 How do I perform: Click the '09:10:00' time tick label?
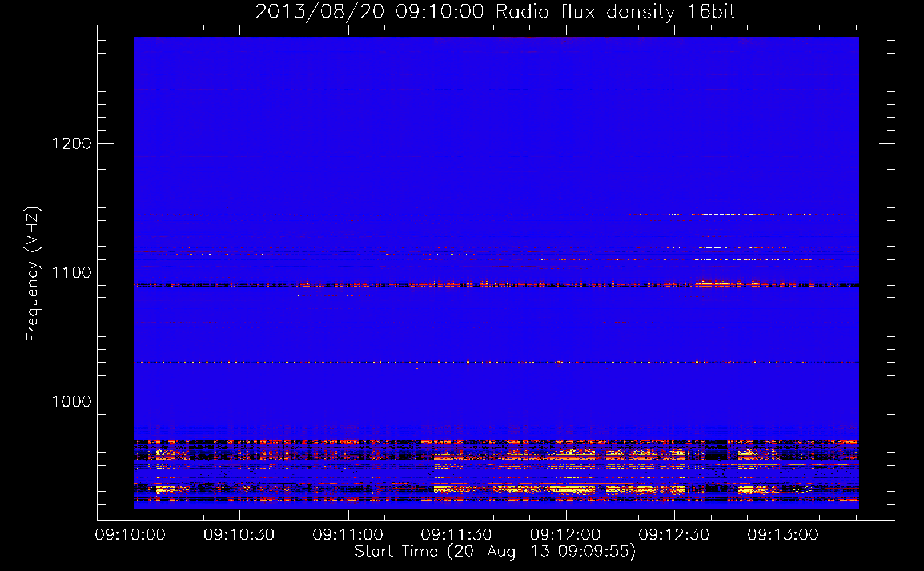click(x=130, y=535)
